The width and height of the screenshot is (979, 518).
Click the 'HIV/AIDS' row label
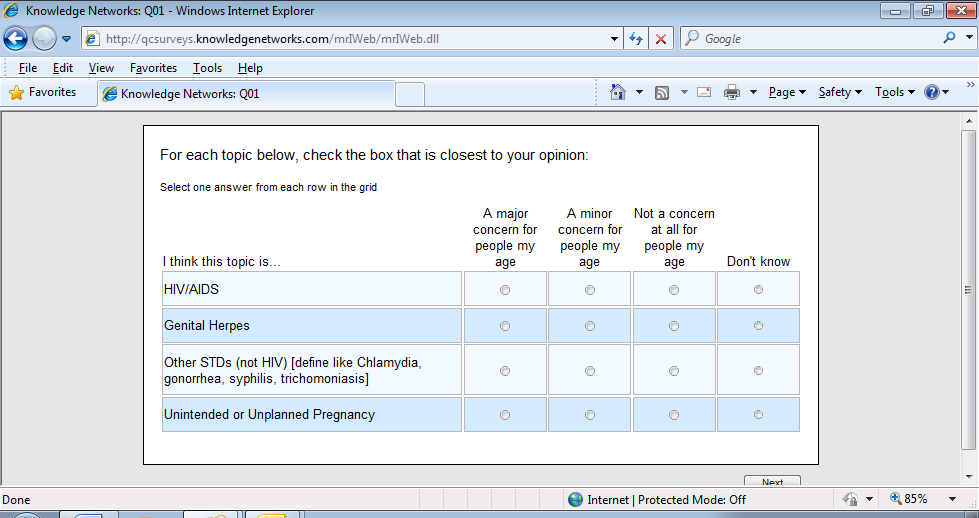[191, 290]
